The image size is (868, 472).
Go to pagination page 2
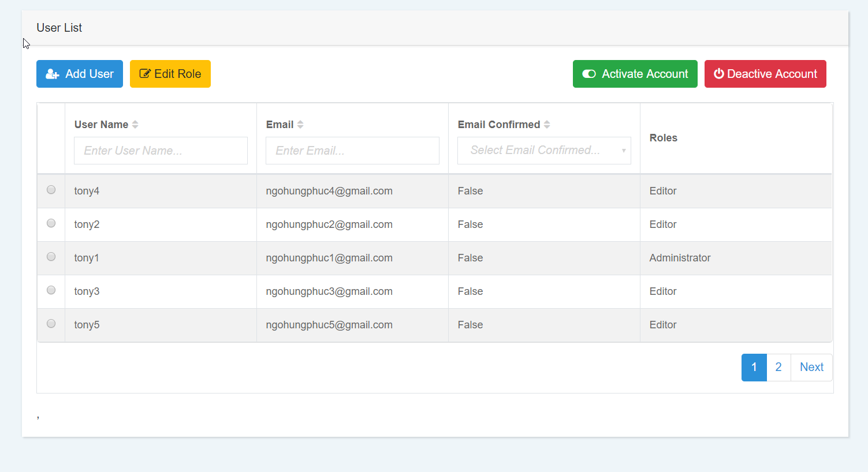click(x=778, y=368)
